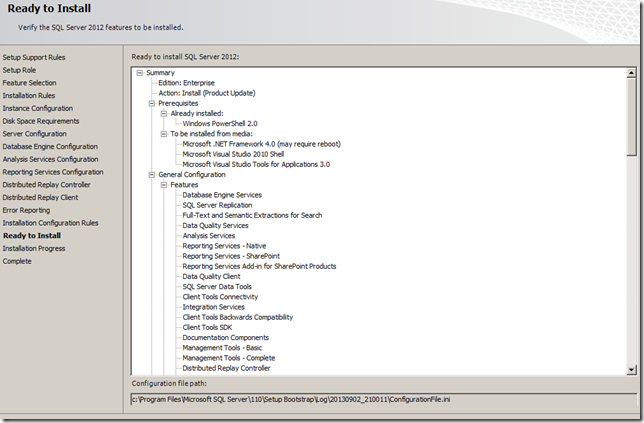Click 'Action: Install (Product Update)' row

tap(207, 93)
